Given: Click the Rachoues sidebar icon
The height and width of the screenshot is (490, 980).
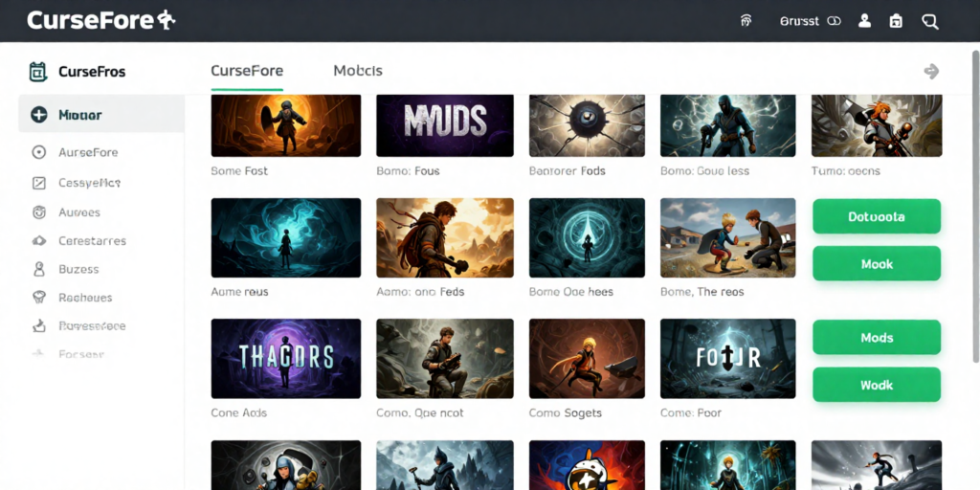Looking at the screenshot, I should click(38, 297).
